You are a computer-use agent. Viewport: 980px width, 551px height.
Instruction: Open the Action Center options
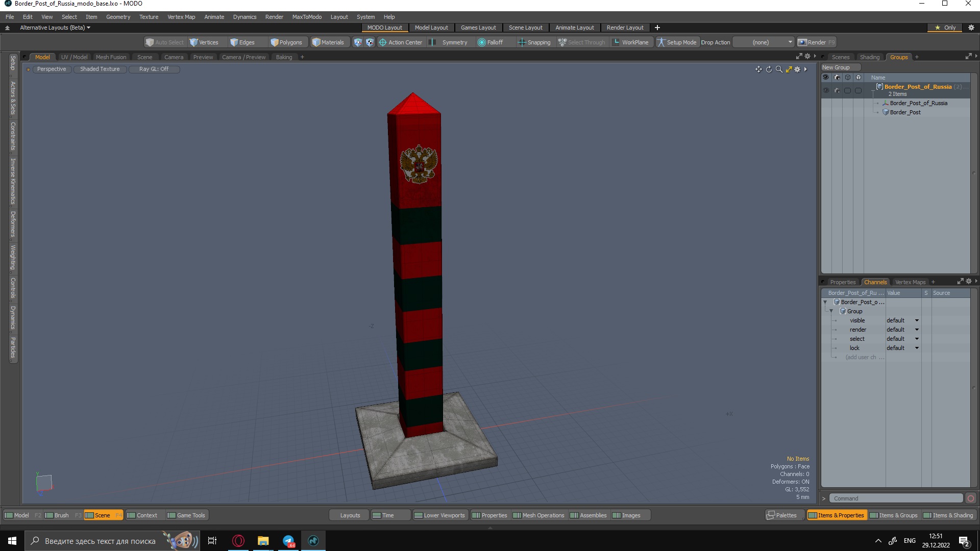coord(401,42)
